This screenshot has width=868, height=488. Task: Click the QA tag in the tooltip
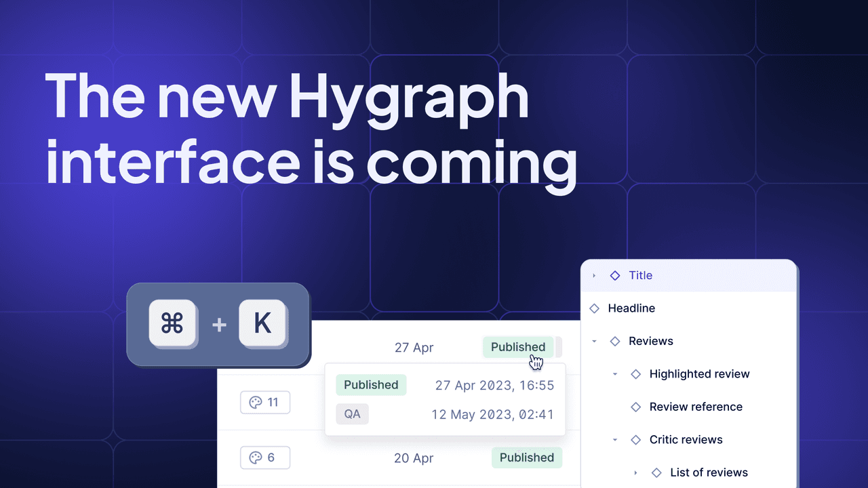coord(352,413)
